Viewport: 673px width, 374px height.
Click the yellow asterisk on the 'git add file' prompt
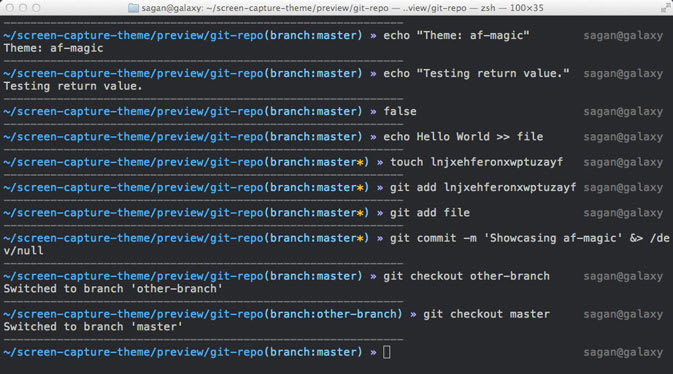click(x=360, y=213)
